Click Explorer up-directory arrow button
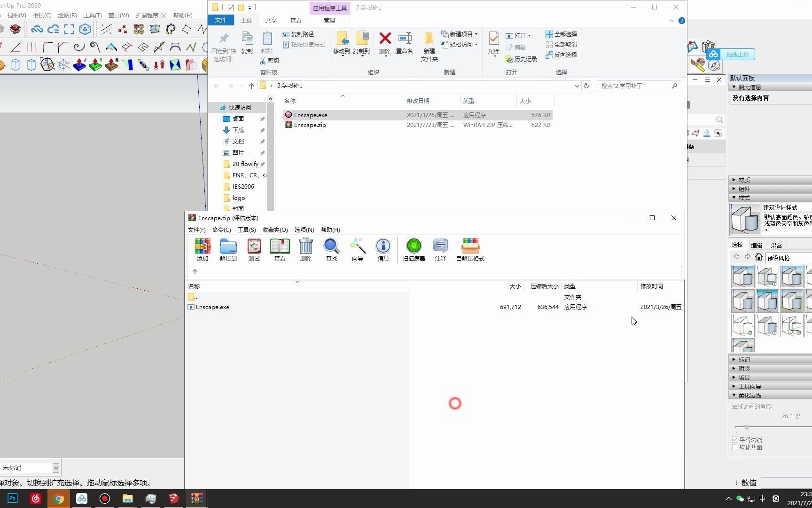812x508 pixels. tap(251, 86)
